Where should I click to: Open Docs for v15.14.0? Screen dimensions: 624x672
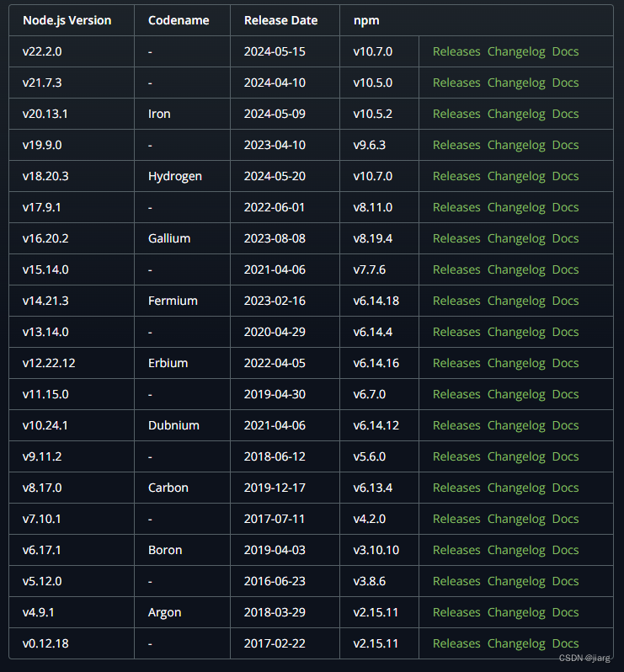pos(565,269)
